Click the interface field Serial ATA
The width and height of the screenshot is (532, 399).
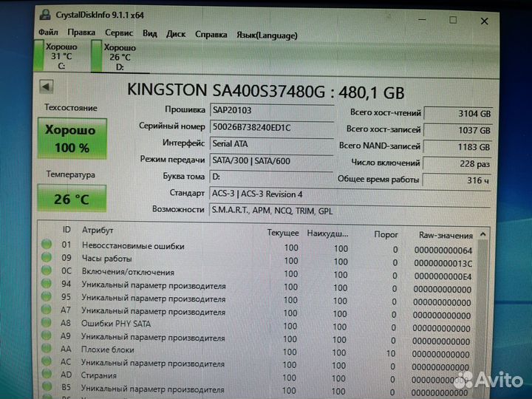[271, 144]
